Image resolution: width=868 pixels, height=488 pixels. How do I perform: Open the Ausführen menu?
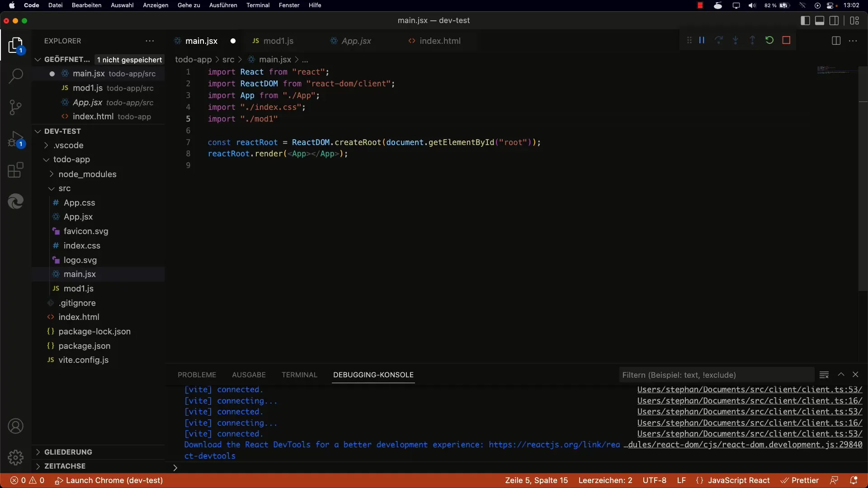coord(223,5)
